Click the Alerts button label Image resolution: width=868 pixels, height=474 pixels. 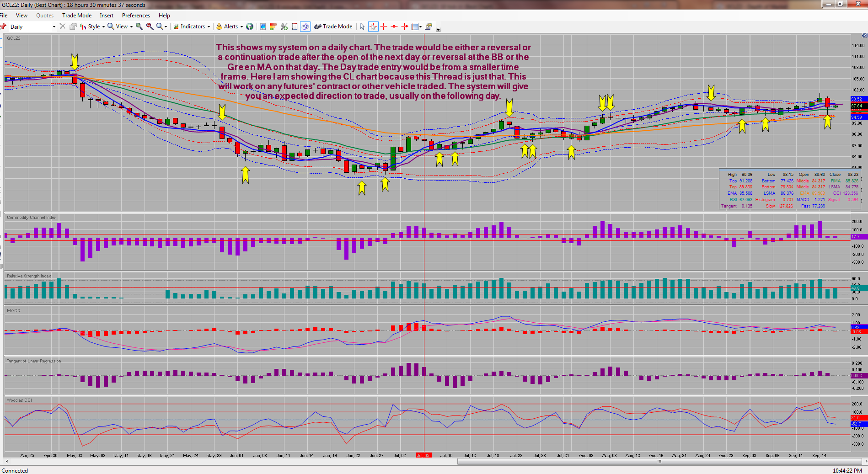(x=231, y=27)
